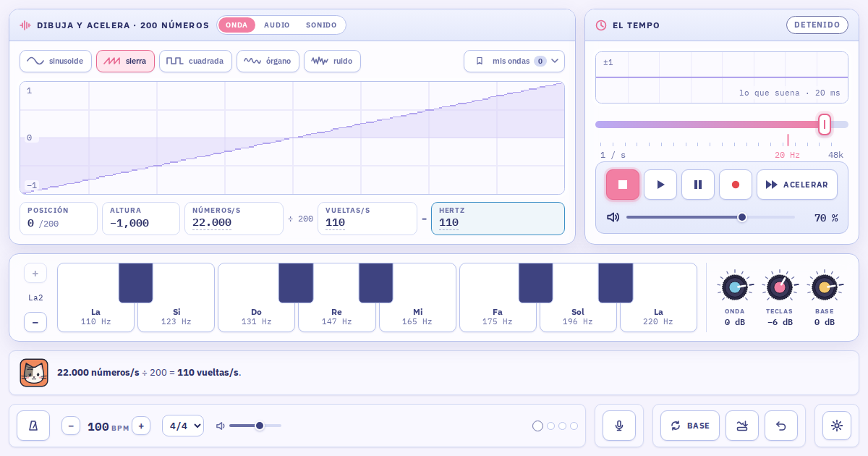Adjust the metronome volume slider
The height and width of the screenshot is (456, 868).
click(x=255, y=426)
